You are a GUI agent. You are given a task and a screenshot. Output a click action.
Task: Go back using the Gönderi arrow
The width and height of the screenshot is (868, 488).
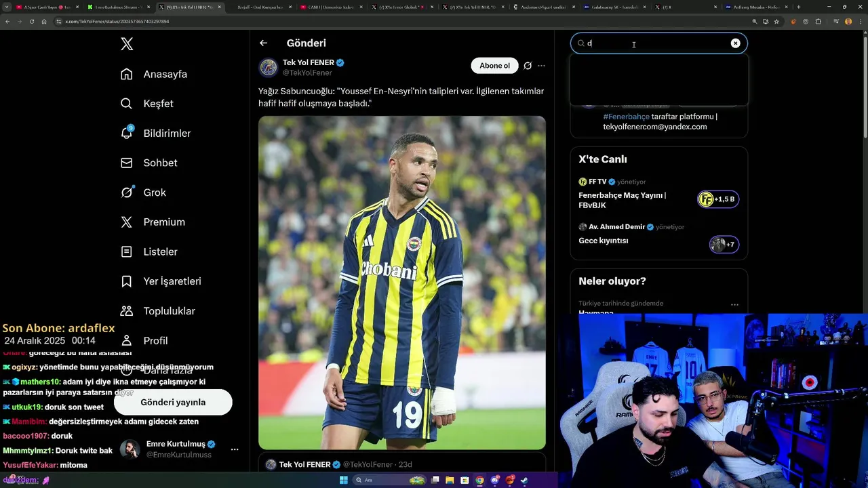click(x=264, y=43)
